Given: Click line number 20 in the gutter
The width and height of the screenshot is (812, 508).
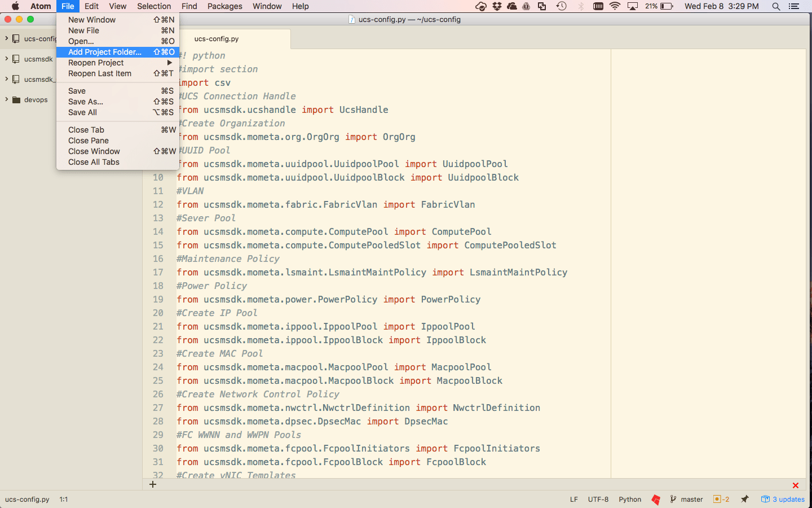Looking at the screenshot, I should [x=158, y=313].
